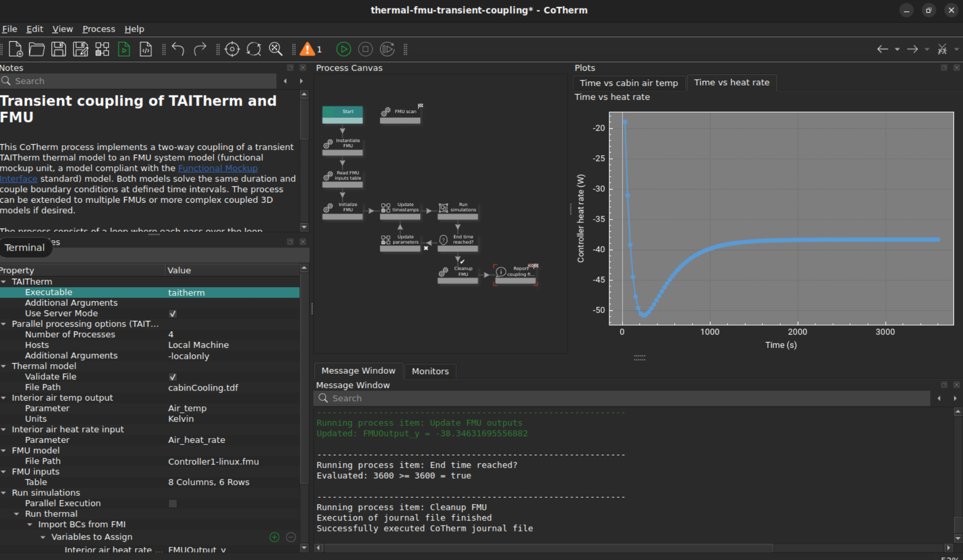This screenshot has width=963, height=560.
Task: Redo the last undone action
Action: point(200,49)
